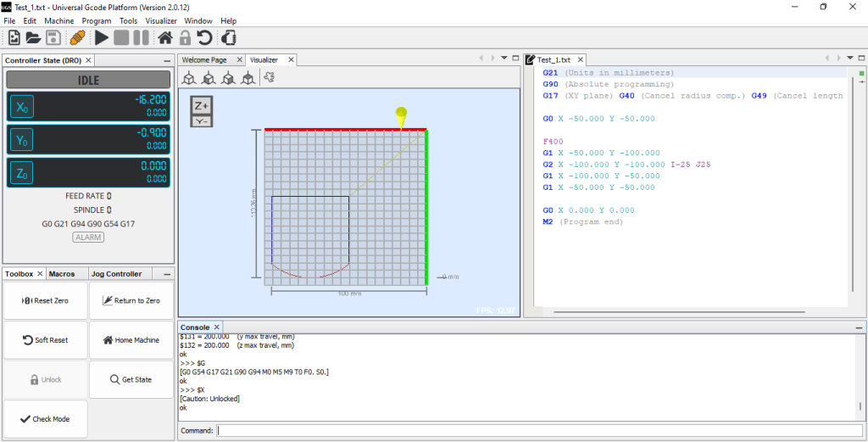Screen dimensions: 868x442
Task: Click the Z+ orientation cube face
Action: [x=202, y=106]
